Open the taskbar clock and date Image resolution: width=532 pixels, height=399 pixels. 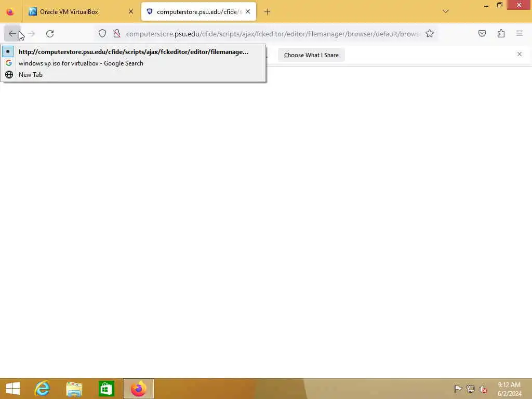509,389
